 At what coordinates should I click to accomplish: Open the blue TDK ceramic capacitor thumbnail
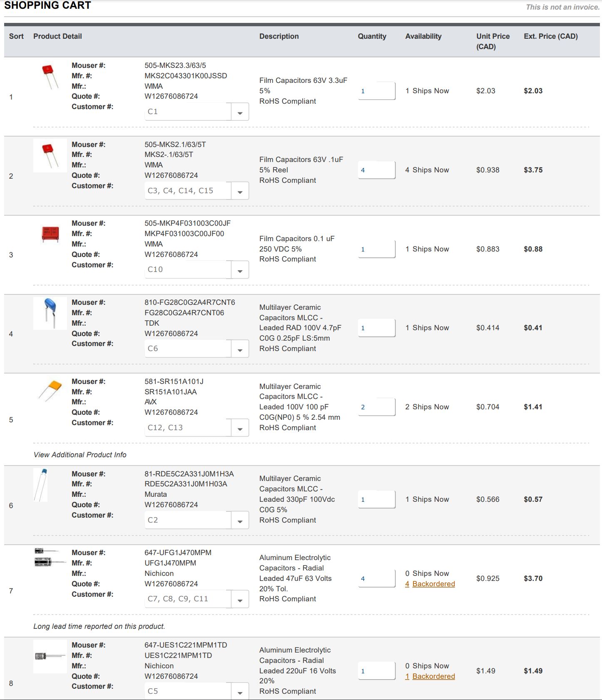pyautogui.click(x=50, y=314)
